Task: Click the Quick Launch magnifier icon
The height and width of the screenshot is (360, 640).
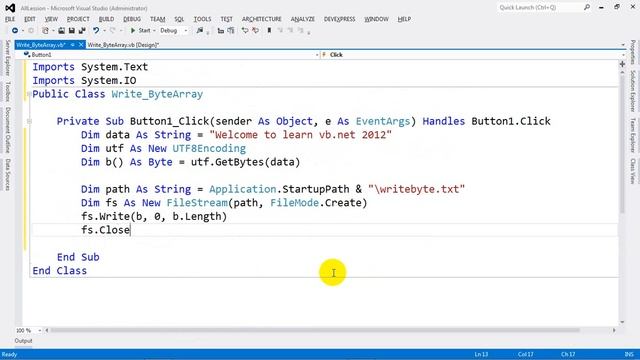Action: click(x=587, y=7)
